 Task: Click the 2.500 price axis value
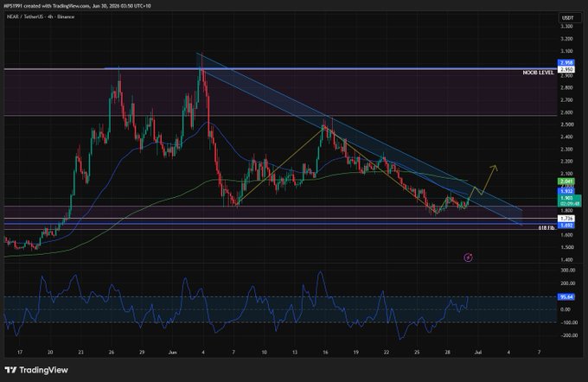(x=566, y=124)
